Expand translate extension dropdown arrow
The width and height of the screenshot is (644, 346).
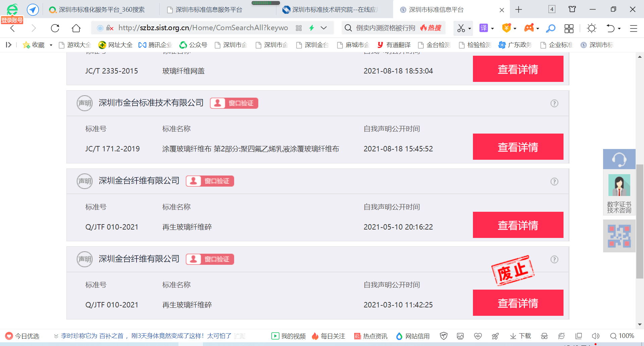(492, 29)
